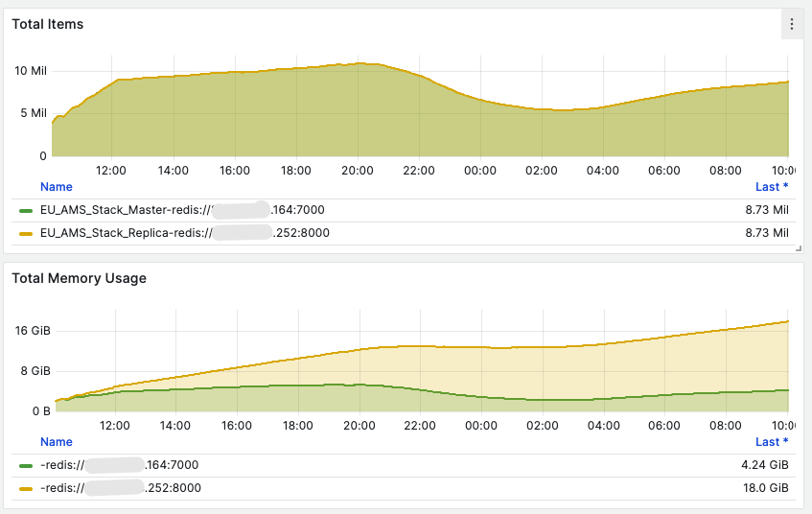Viewport: 812px width, 514px height.
Task: Click the 8 GiB axis label in memory chart
Action: tap(35, 371)
